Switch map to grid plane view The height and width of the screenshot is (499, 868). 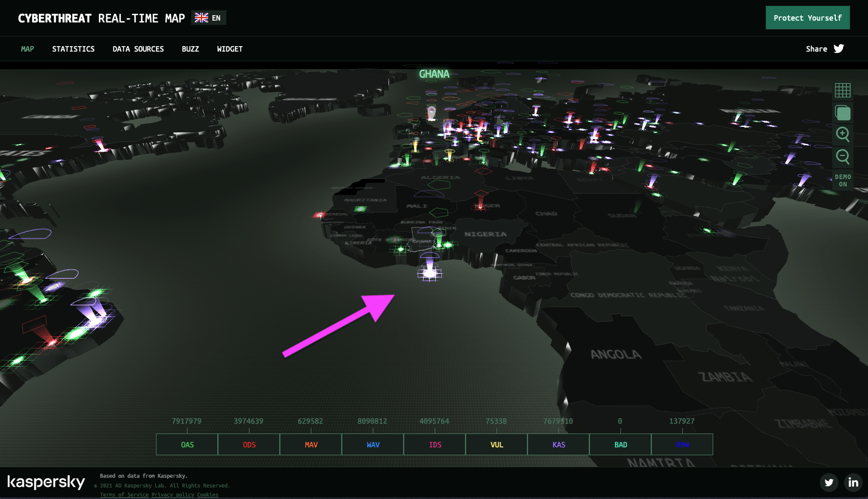pyautogui.click(x=843, y=90)
